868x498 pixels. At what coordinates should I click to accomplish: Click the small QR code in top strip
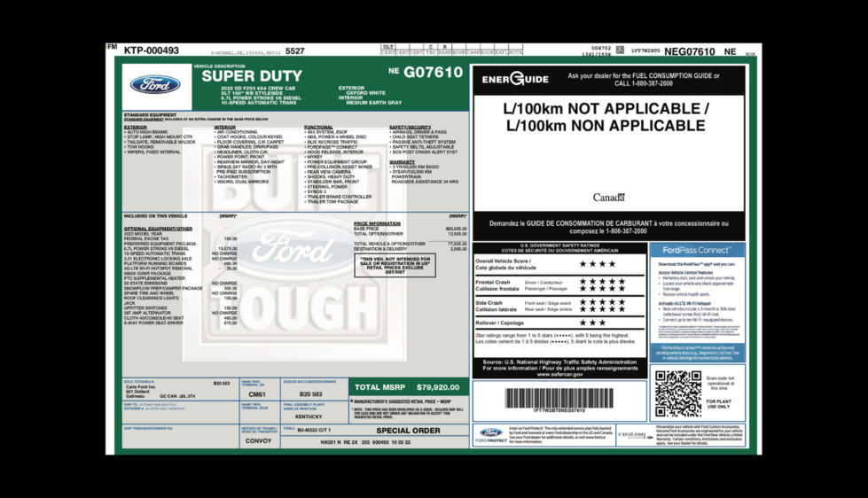[x=620, y=51]
